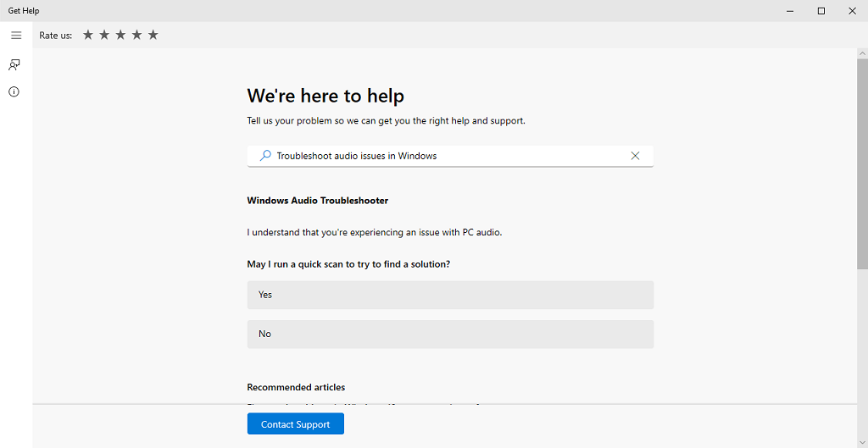
Task: Click the magnifier search icon
Action: [x=265, y=156]
